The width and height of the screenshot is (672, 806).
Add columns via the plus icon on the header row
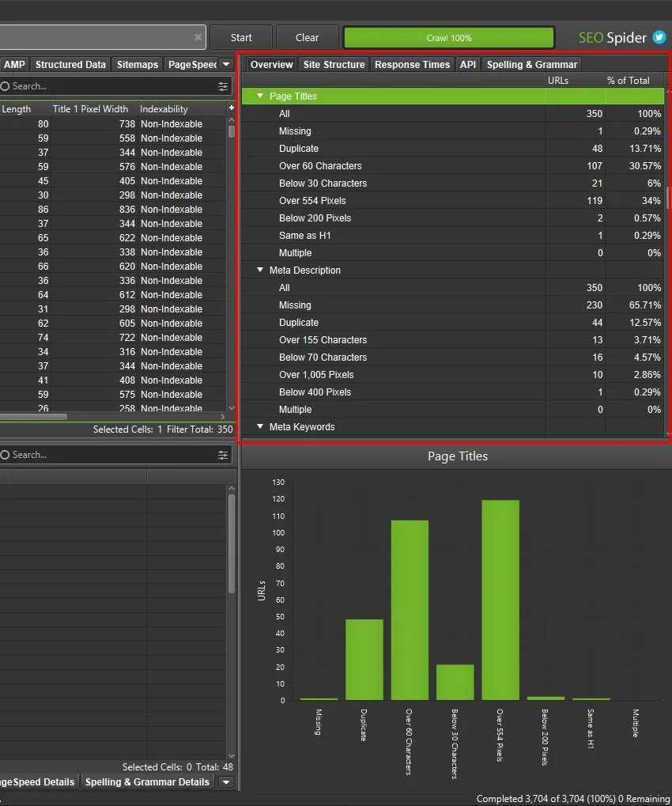[x=232, y=106]
